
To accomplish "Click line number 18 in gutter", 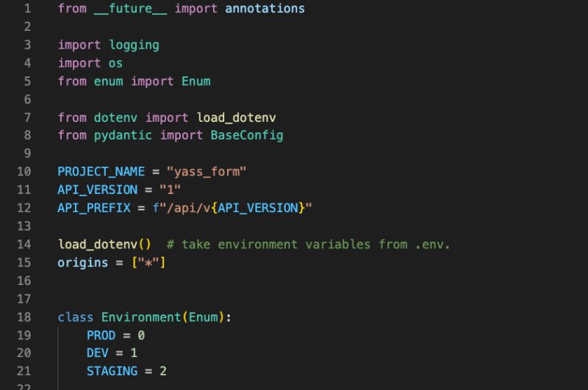I will click(x=24, y=317).
